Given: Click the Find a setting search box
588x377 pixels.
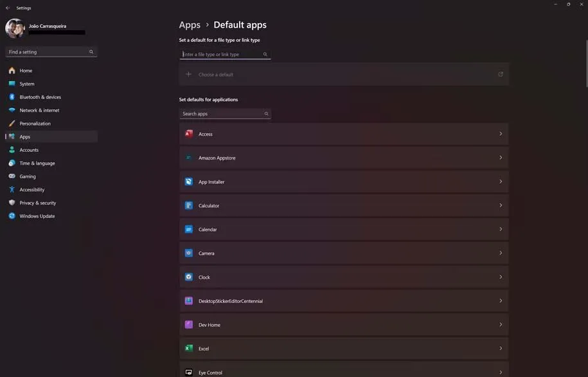Looking at the screenshot, I should click(x=48, y=52).
